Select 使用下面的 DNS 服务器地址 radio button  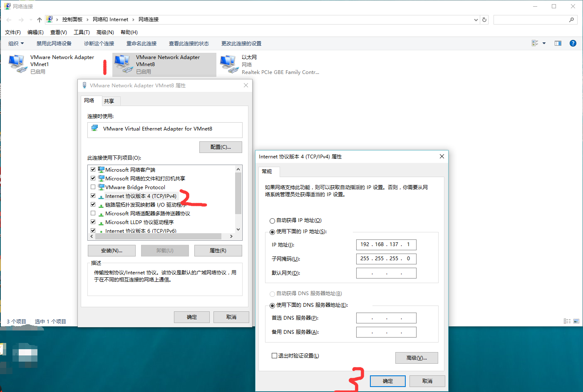(x=272, y=306)
